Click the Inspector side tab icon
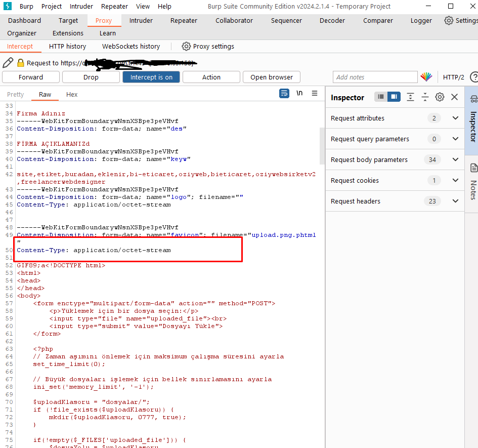This screenshot has width=478, height=448. point(473,99)
